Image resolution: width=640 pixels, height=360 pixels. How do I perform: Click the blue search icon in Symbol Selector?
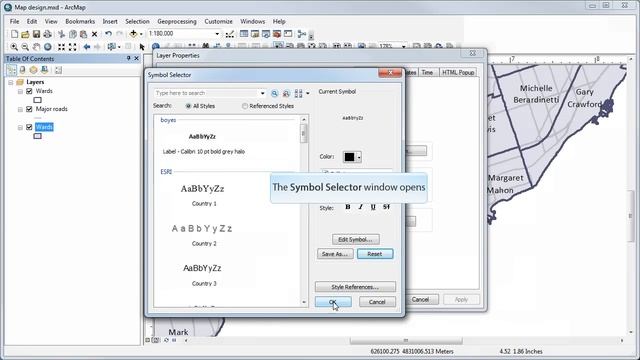274,93
